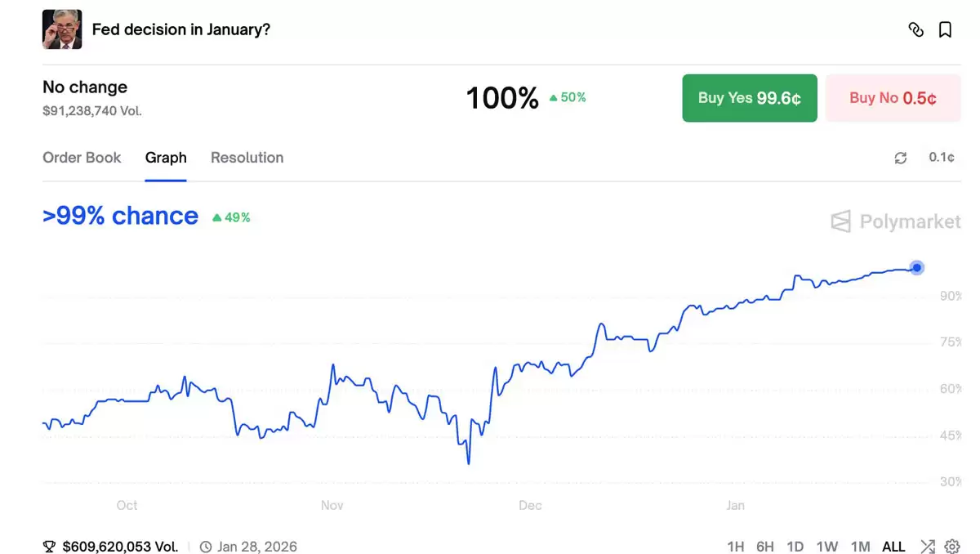Select the Jerome Powell market avatar
Viewport: 980px width, 554px height.
point(62,29)
